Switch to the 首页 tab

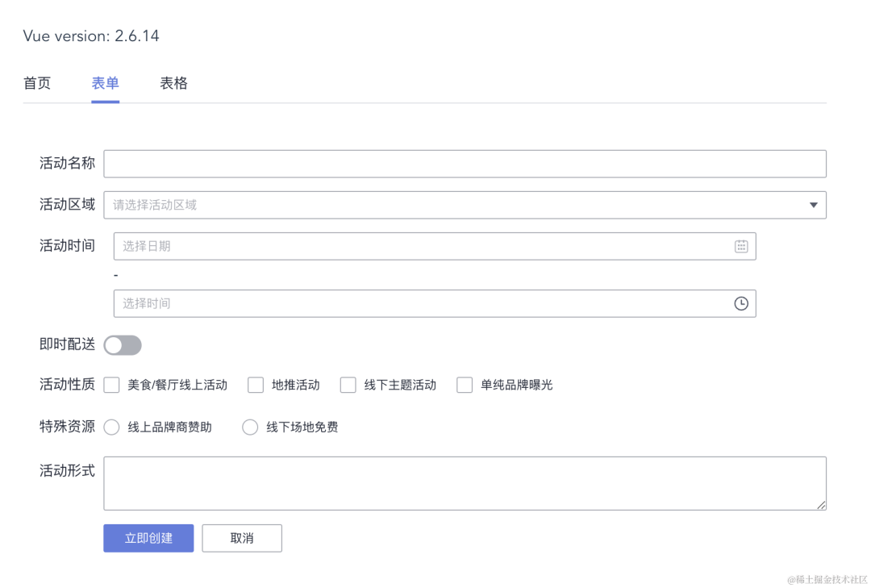coord(37,83)
